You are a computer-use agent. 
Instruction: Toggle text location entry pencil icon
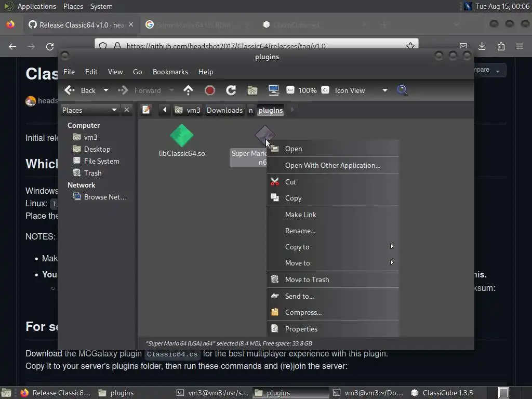click(x=146, y=110)
